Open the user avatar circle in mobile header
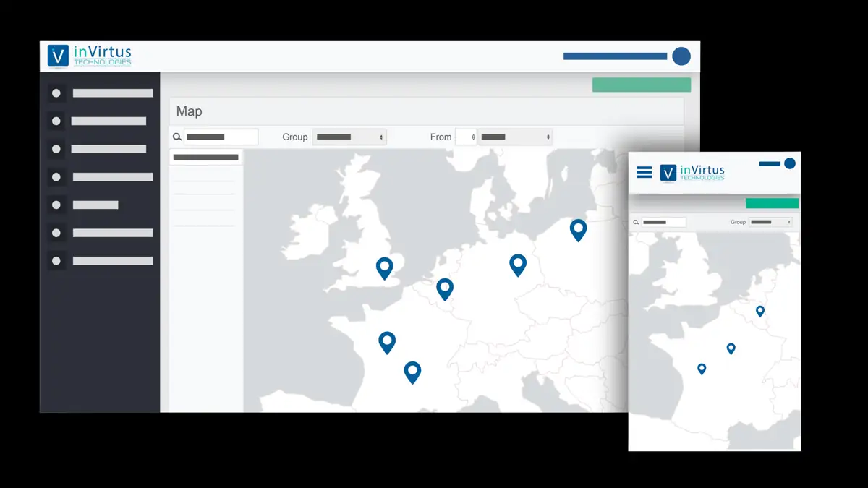Screen dimensions: 868x488 pyautogui.click(x=790, y=163)
